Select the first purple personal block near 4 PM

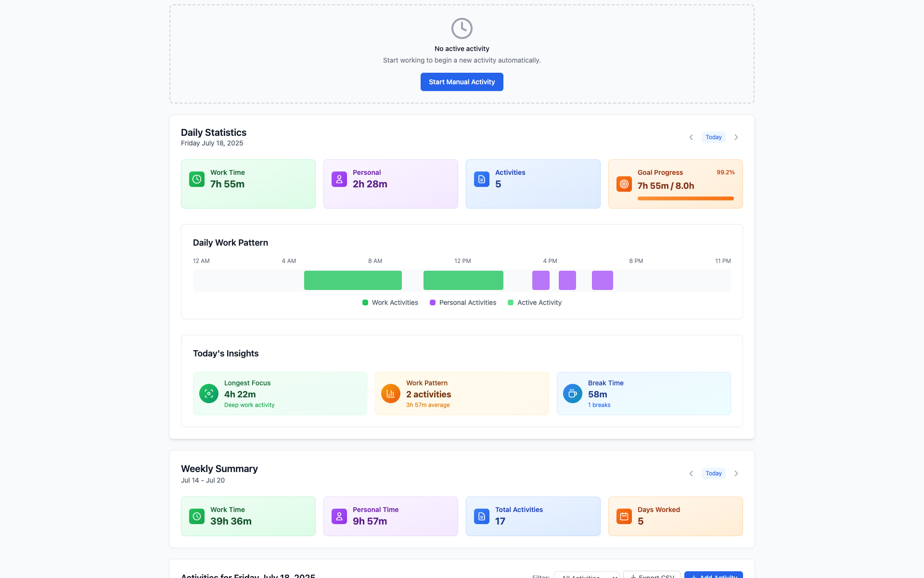[x=541, y=280]
